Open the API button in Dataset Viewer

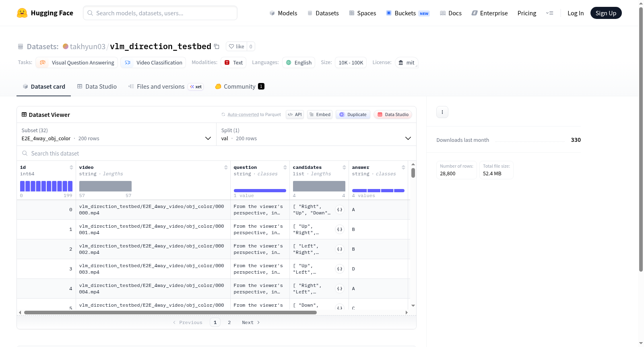coord(295,114)
